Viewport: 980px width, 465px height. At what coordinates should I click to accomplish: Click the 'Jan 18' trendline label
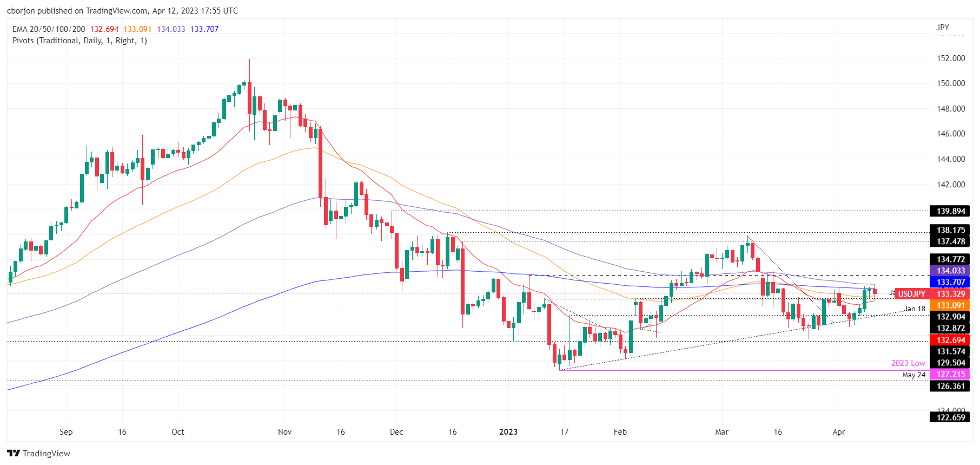[915, 309]
